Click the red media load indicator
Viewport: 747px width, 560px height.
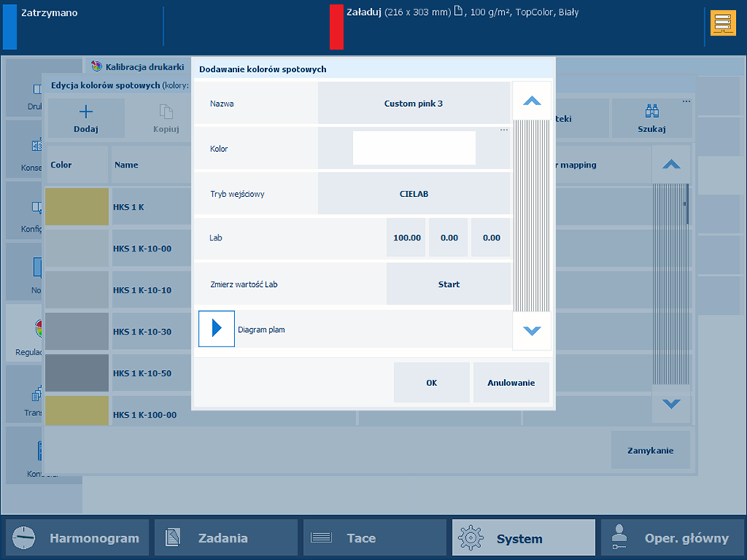(336, 27)
